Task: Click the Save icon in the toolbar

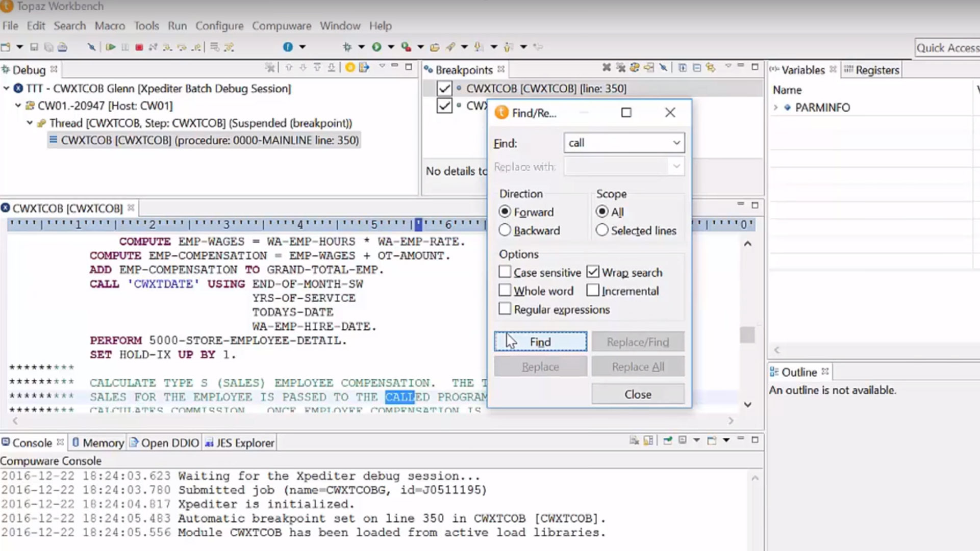Action: 34,47
